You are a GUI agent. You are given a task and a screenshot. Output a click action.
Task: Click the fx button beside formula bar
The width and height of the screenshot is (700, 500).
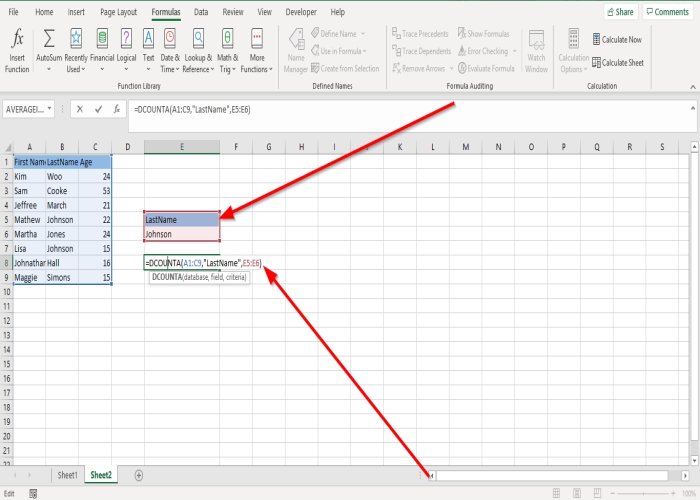click(117, 109)
